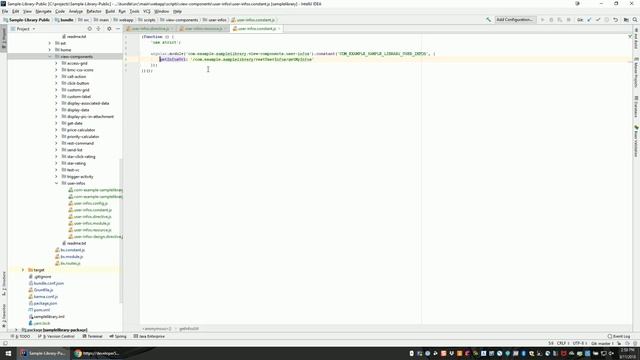Open the Database side tool button
The image size is (640, 360).
pyautogui.click(x=636, y=107)
